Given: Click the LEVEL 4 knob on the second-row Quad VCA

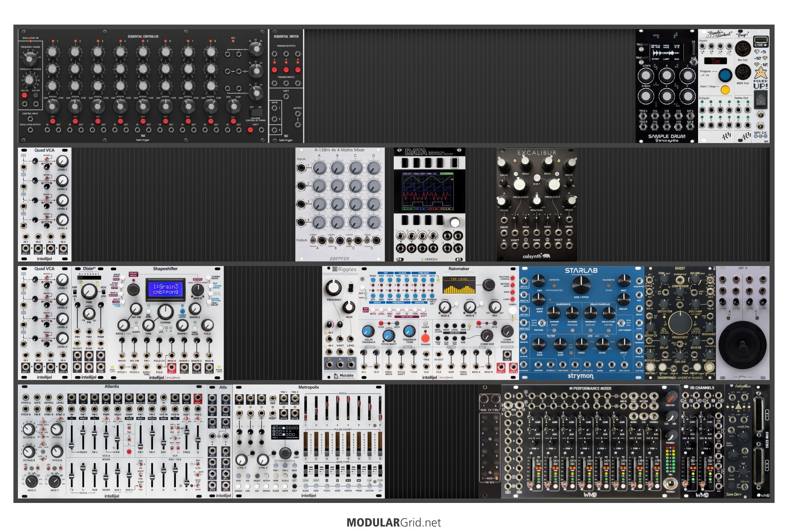Looking at the screenshot, I should 63,220.
